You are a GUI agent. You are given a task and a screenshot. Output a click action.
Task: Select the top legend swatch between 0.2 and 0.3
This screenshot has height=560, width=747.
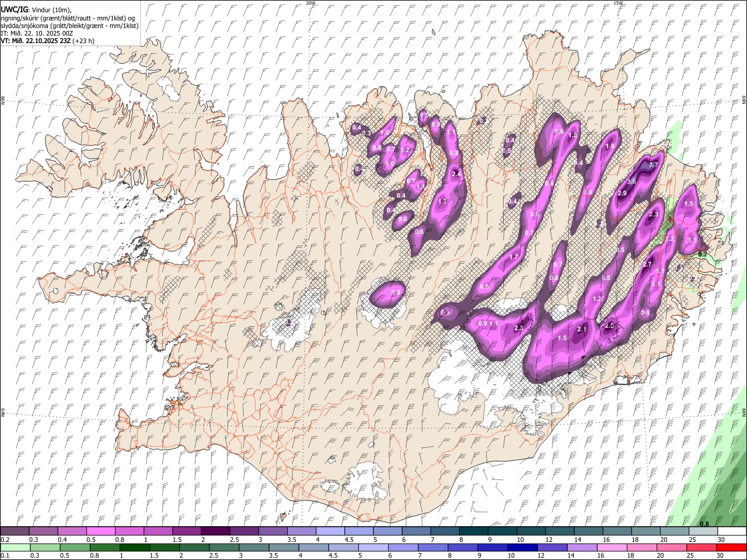(15, 531)
